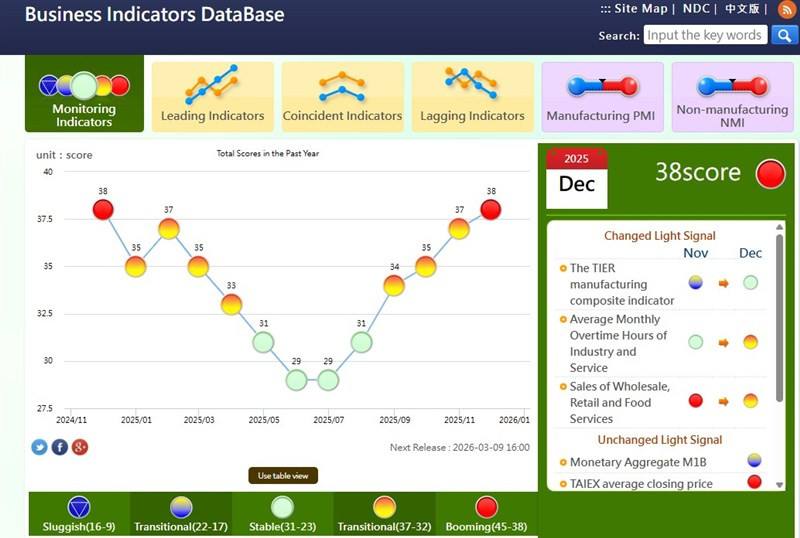The width and height of the screenshot is (800, 538).
Task: Click the Sluggish(16-9) blue legend icon
Action: 79,507
